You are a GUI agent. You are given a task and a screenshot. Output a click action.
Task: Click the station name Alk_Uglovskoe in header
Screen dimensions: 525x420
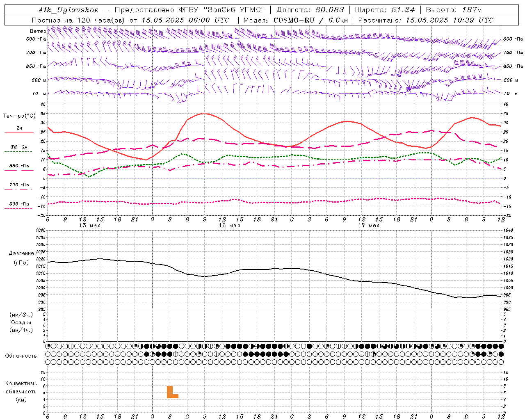[68, 10]
